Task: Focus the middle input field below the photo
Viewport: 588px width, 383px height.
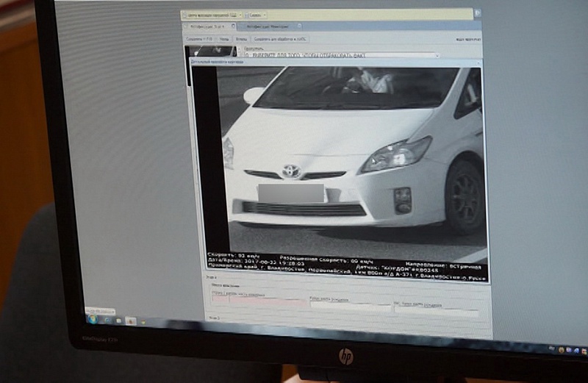Action: tap(350, 307)
